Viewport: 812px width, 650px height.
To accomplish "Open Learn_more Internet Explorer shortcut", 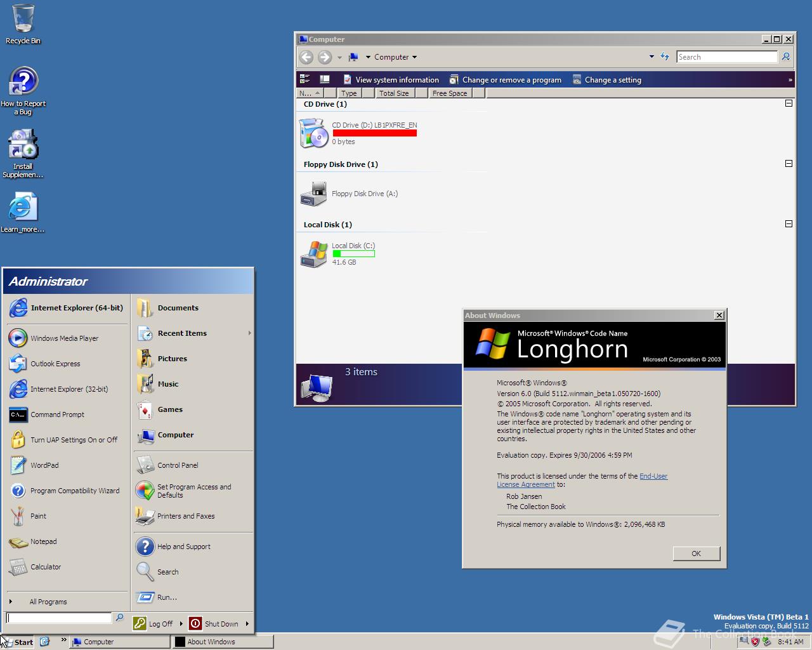I will click(23, 212).
